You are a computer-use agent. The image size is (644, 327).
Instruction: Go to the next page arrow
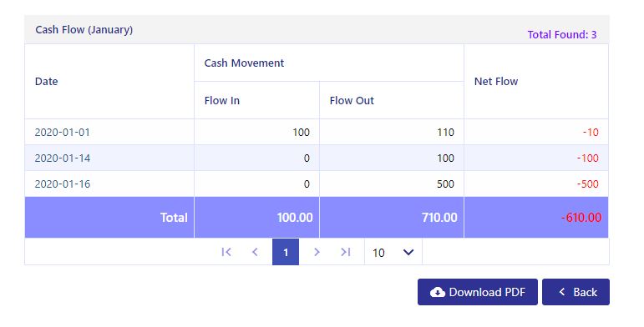pos(317,252)
